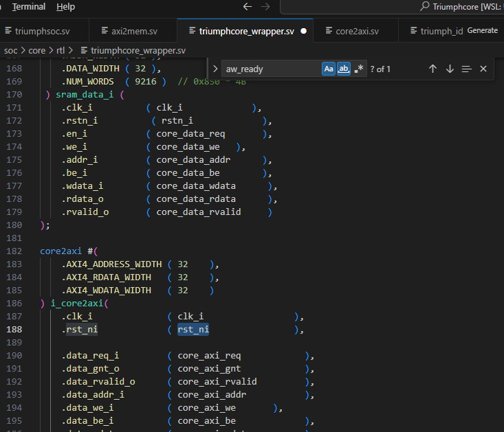Click the file icon on core2axi.sv tab
This screenshot has width=504, height=432.
(x=329, y=31)
